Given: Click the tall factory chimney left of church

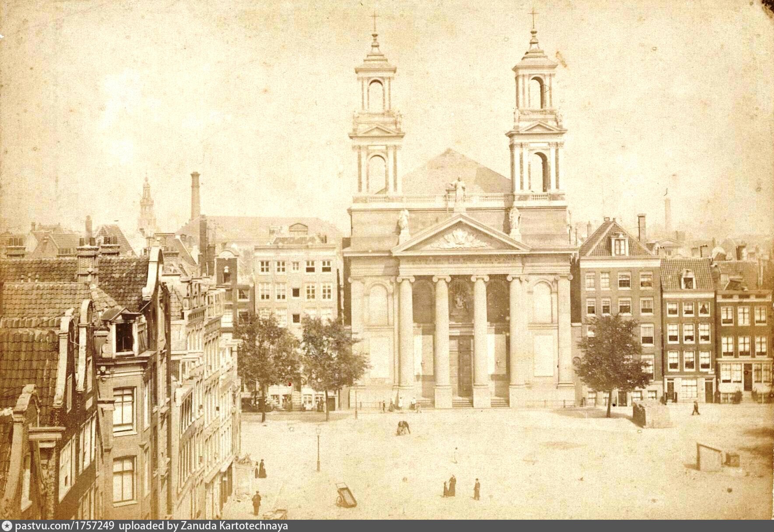Looking at the screenshot, I should [195, 196].
